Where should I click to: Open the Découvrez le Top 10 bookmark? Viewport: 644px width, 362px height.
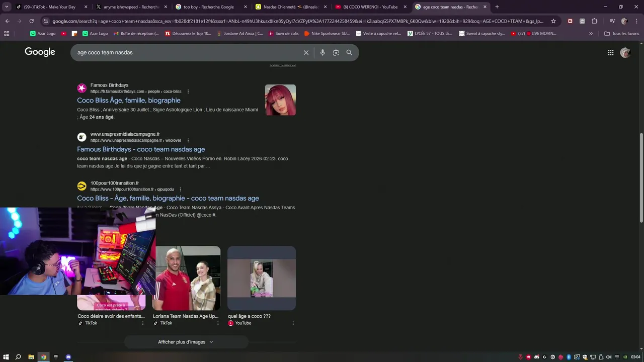click(x=188, y=33)
